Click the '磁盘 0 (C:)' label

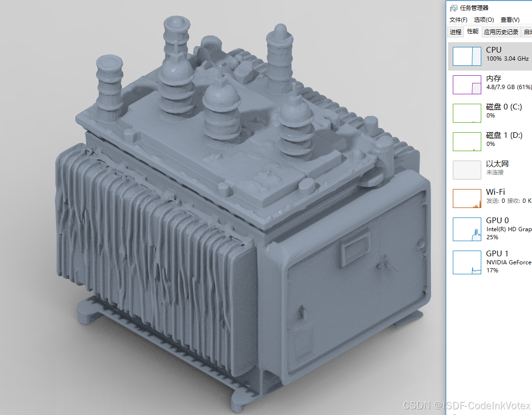pyautogui.click(x=504, y=107)
